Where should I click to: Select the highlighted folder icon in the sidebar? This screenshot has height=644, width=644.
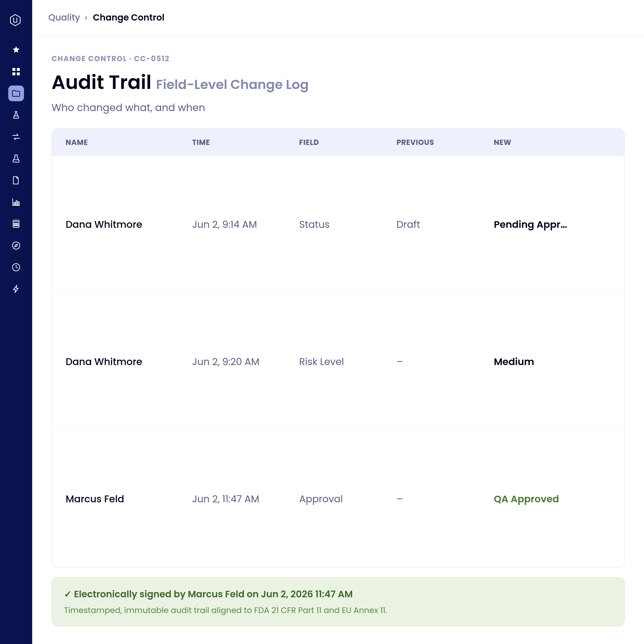coord(16,93)
